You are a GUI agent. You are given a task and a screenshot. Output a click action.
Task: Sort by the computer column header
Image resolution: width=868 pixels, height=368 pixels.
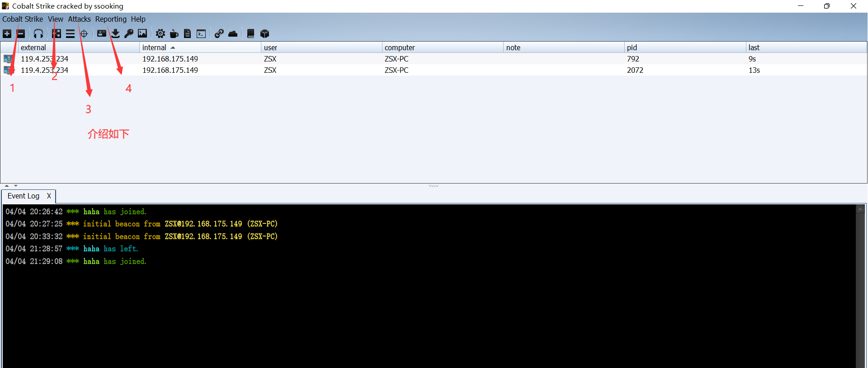coord(443,47)
